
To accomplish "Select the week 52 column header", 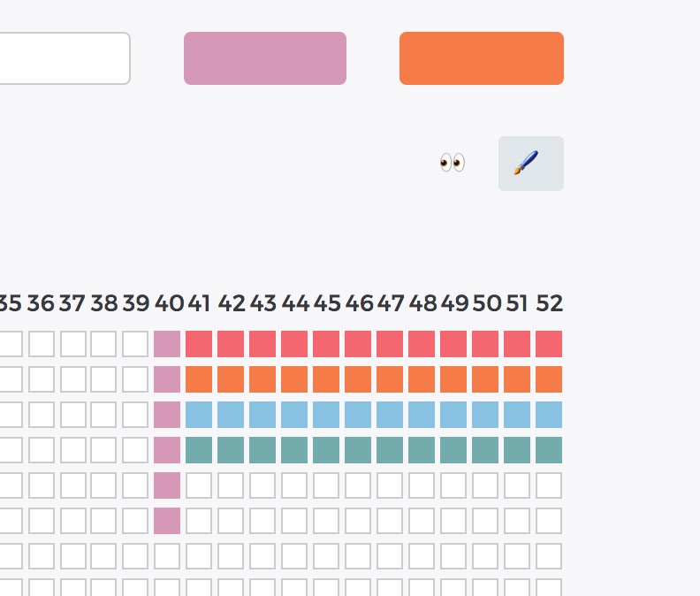I will click(x=549, y=303).
